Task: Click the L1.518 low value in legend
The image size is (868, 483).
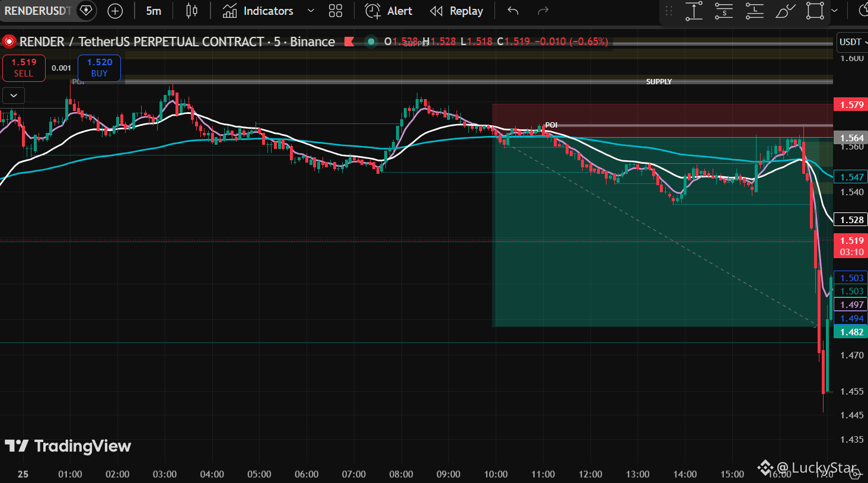Action: pos(477,42)
